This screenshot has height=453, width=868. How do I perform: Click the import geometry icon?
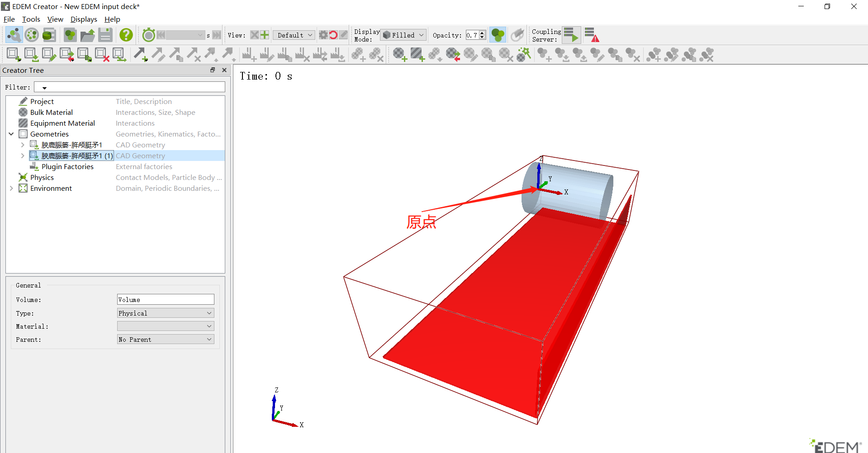click(x=31, y=55)
